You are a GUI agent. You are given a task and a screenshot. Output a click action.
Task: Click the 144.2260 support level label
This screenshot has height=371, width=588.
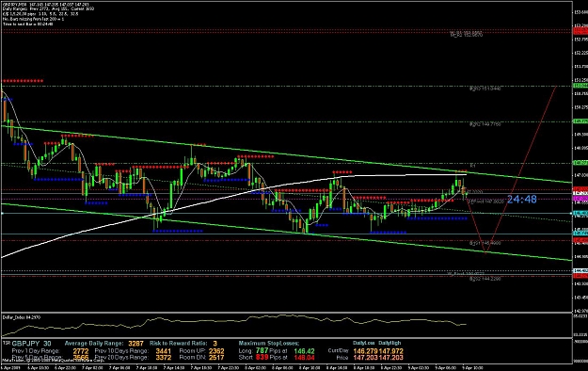point(485,279)
